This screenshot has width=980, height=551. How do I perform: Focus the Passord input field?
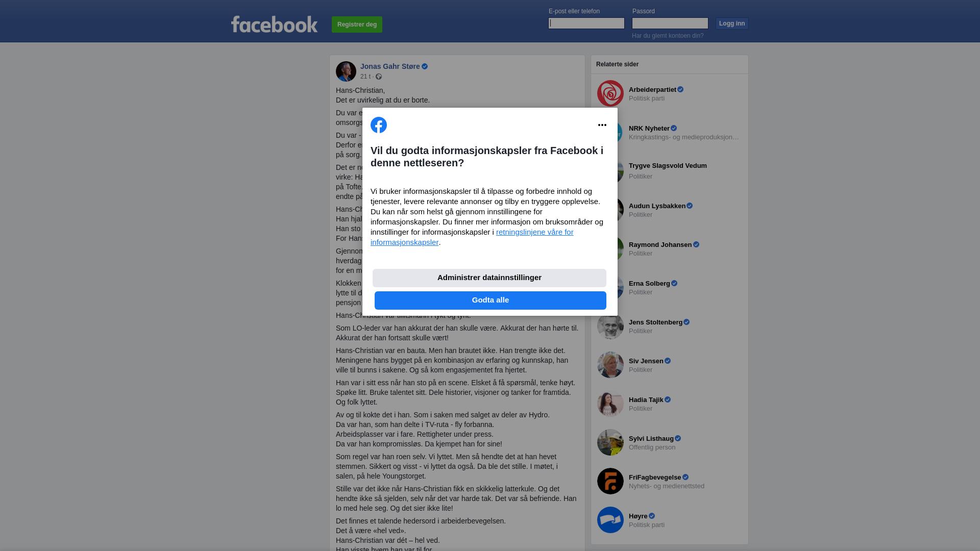tap(670, 23)
